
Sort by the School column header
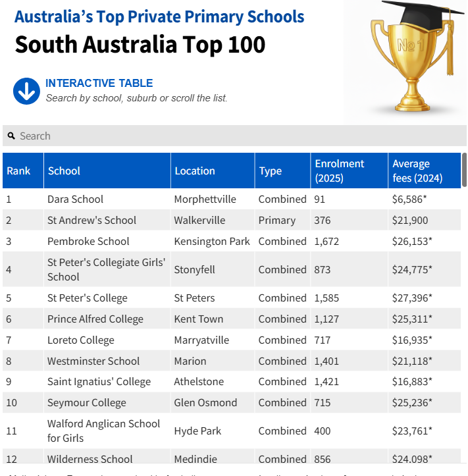pos(107,171)
